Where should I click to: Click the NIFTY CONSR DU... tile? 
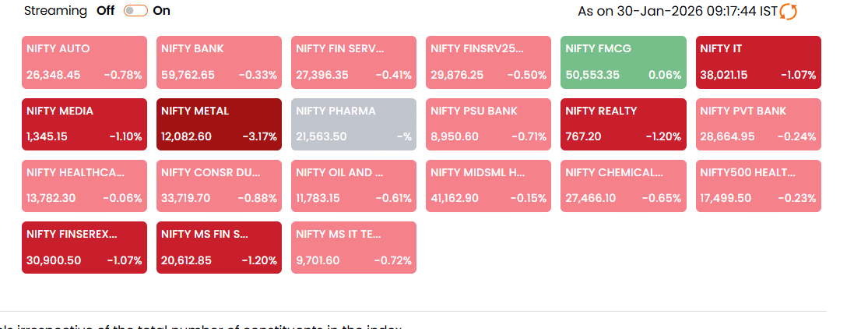point(219,186)
